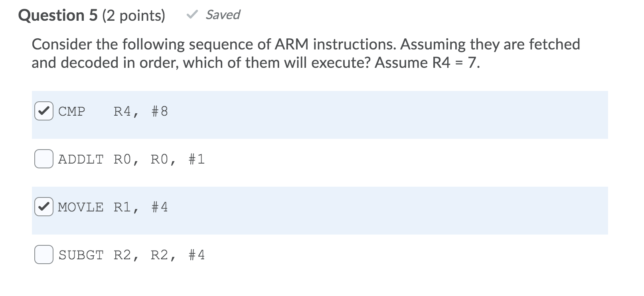Click the operands R2, R2, #4
644x296 pixels.
click(x=159, y=255)
